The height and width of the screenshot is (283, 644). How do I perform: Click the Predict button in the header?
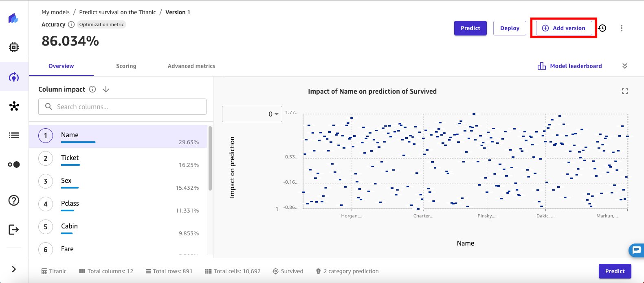click(x=470, y=28)
